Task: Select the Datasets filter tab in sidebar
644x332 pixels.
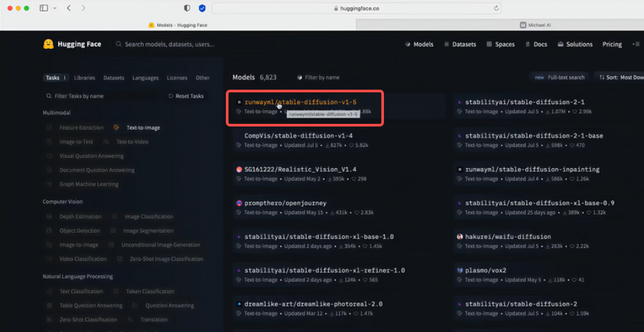Action: 114,78
